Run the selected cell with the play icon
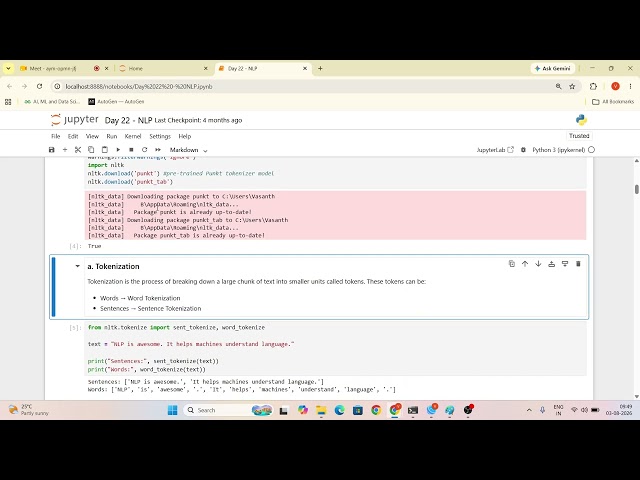 [x=118, y=150]
